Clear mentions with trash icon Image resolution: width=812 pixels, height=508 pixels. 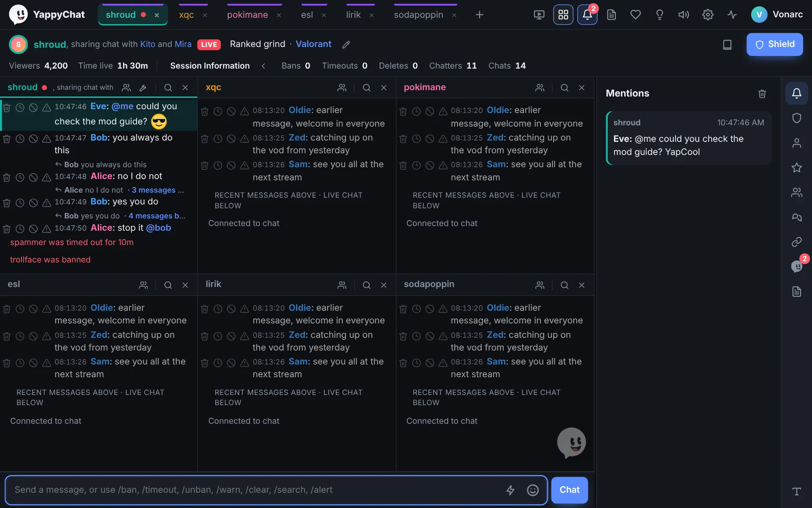pyautogui.click(x=762, y=94)
